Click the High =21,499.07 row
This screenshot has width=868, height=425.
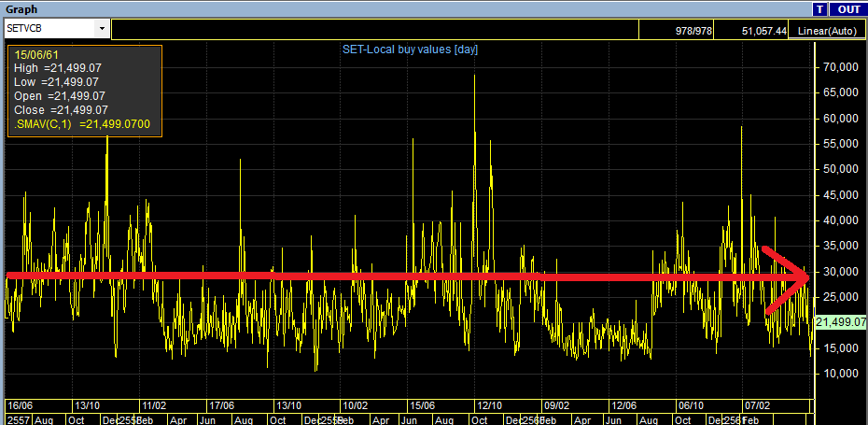tap(58, 69)
